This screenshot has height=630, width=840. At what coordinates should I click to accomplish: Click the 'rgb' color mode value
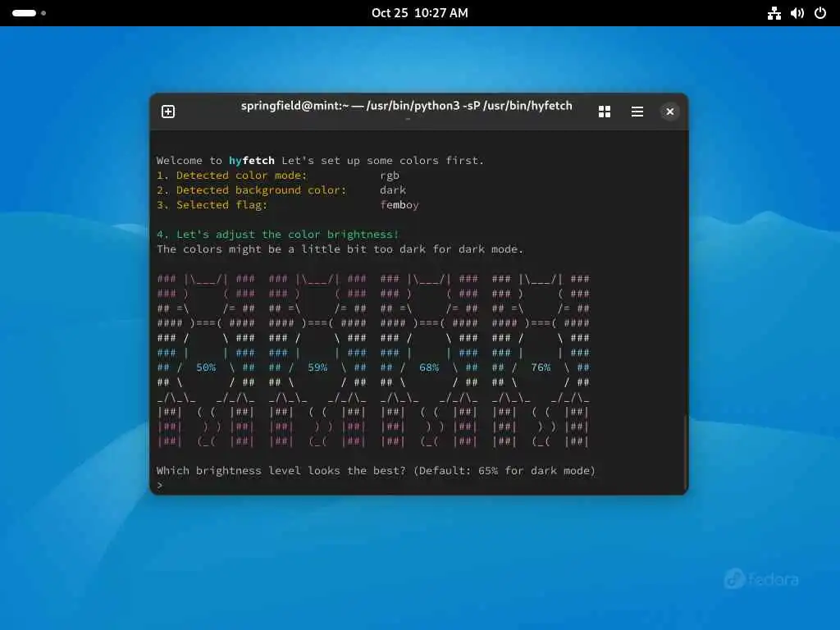pyautogui.click(x=390, y=176)
